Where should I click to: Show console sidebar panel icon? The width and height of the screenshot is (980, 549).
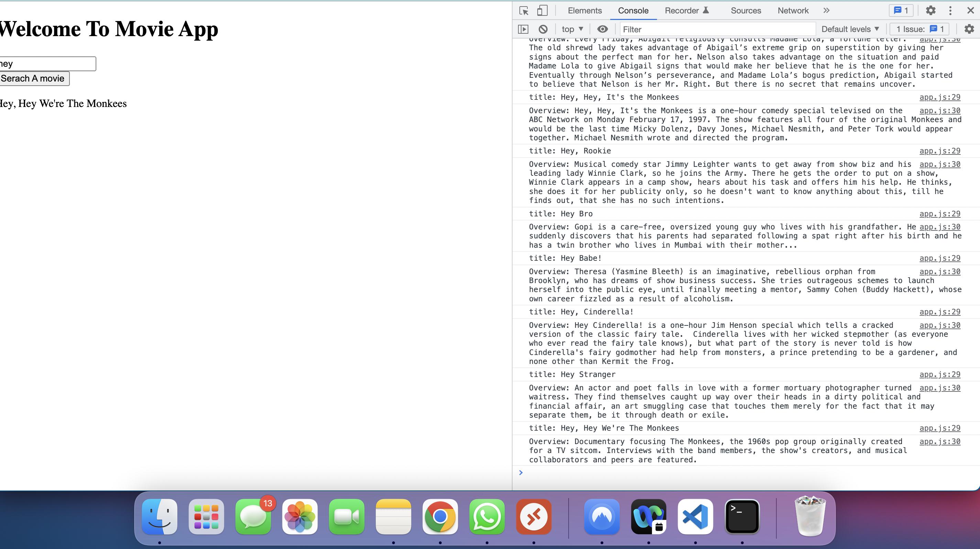[x=524, y=29]
